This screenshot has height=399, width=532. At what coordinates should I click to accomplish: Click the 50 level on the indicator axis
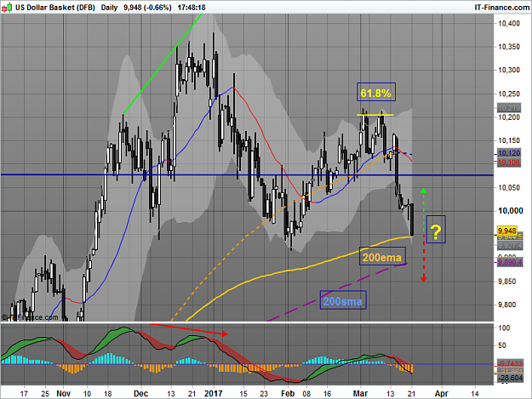point(502,345)
